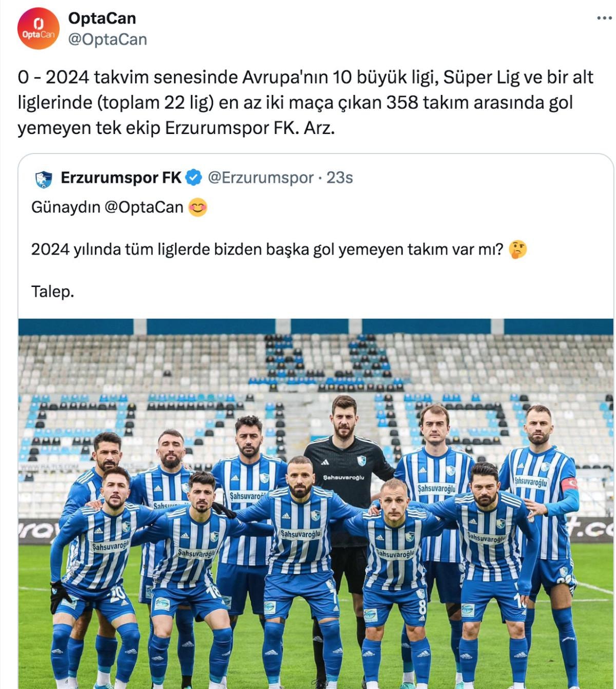The image size is (616, 689).
Task: Click the main tweet text about Erzurumspor FK
Action: pyautogui.click(x=305, y=102)
